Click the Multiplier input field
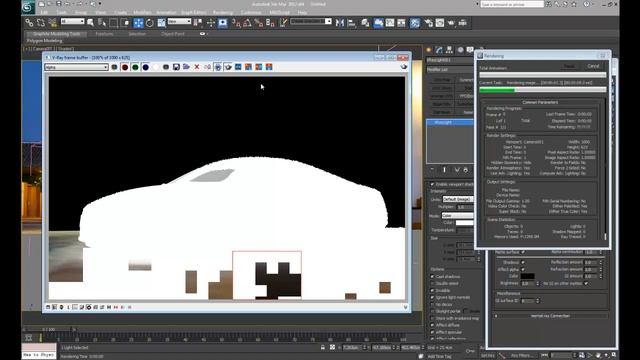The image size is (640, 360). tap(464, 207)
